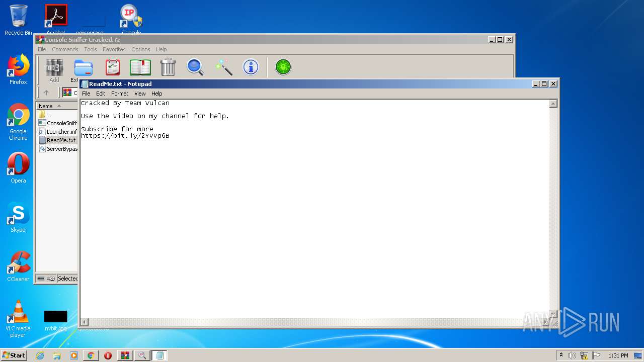Open Internet Explorer taskbar icon
The width and height of the screenshot is (644, 362).
(40, 355)
